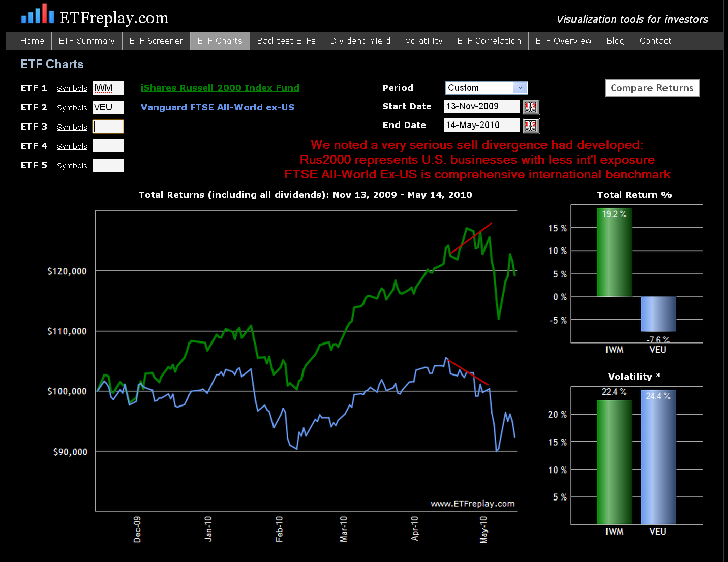
Task: Click the ETF Charts page heading
Action: click(52, 64)
